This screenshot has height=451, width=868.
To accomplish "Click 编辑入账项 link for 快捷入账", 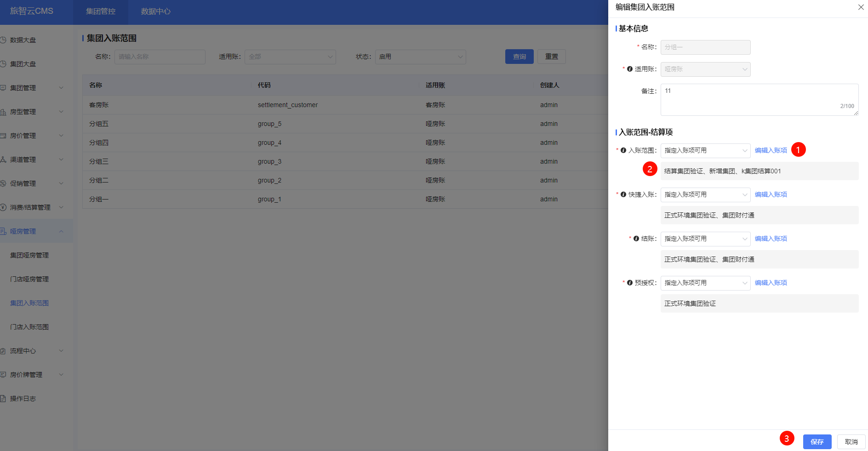I will pyautogui.click(x=771, y=194).
